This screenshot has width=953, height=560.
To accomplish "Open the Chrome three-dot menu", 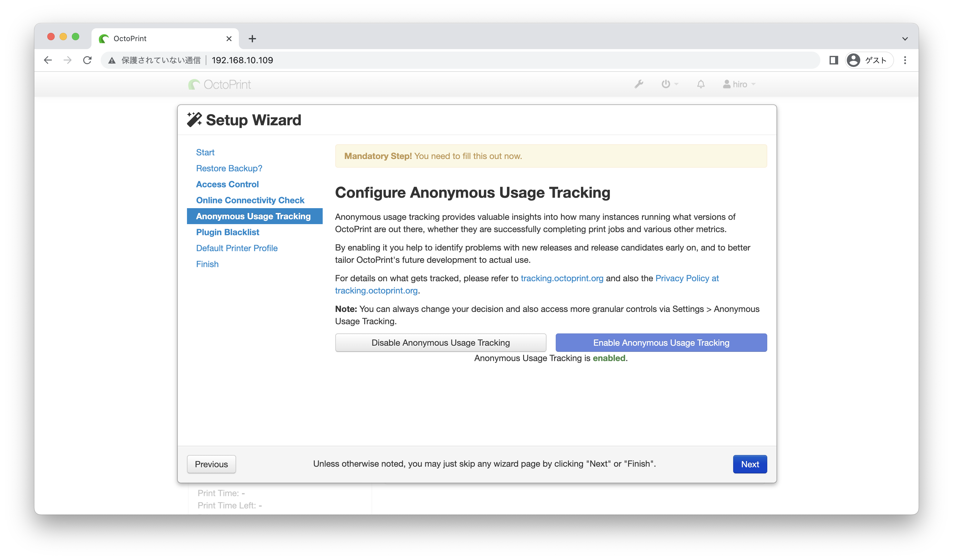I will 905,60.
